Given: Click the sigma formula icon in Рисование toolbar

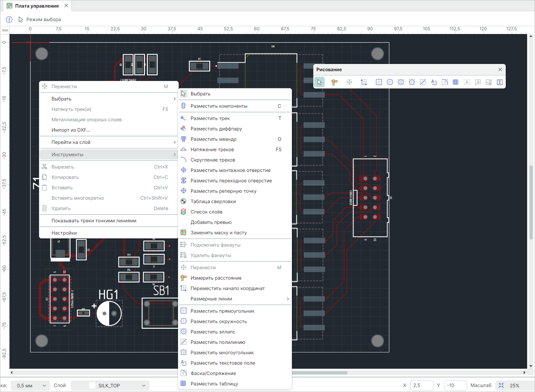Looking at the screenshot, I should (499, 82).
